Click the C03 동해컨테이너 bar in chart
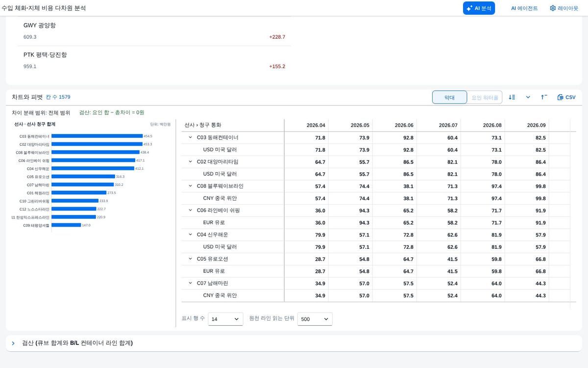The width and height of the screenshot is (588, 368). coord(97,136)
